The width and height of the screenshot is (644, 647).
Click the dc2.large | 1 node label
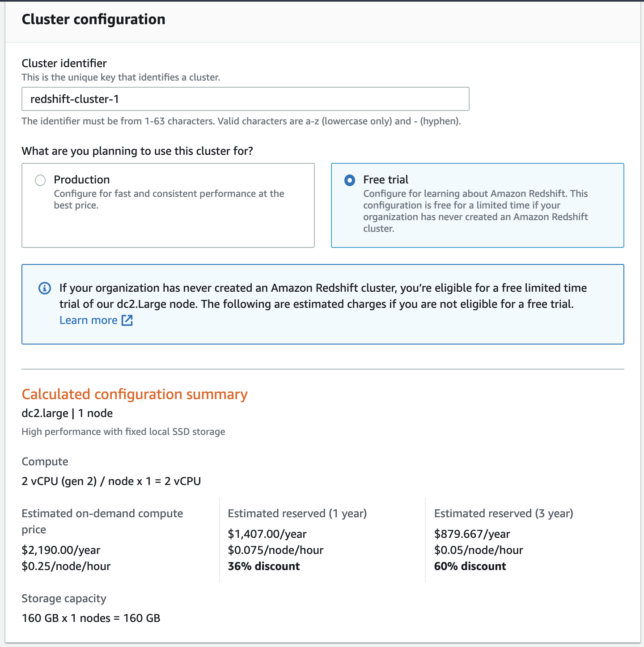[67, 413]
